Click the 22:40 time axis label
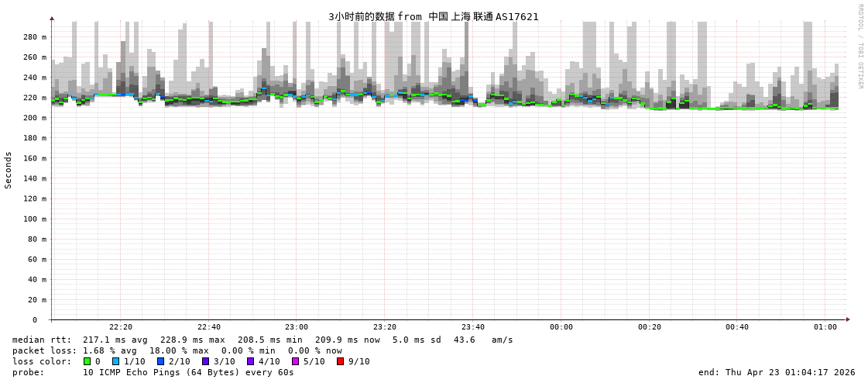Screen dimensions: 868x383 click(x=209, y=327)
